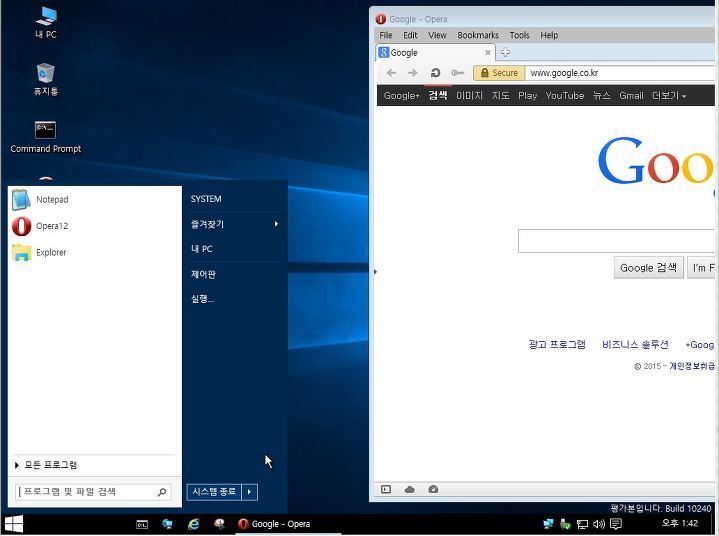Viewport: 719px width, 536px height.
Task: Open 제어판 control panel
Action: pyautogui.click(x=203, y=275)
